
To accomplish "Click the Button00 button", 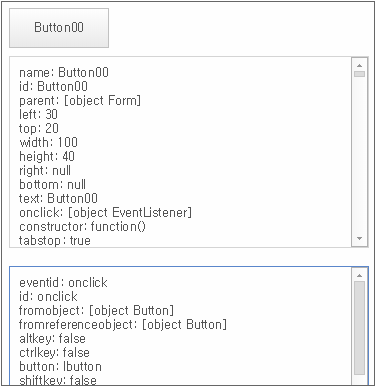I will pos(59,28).
